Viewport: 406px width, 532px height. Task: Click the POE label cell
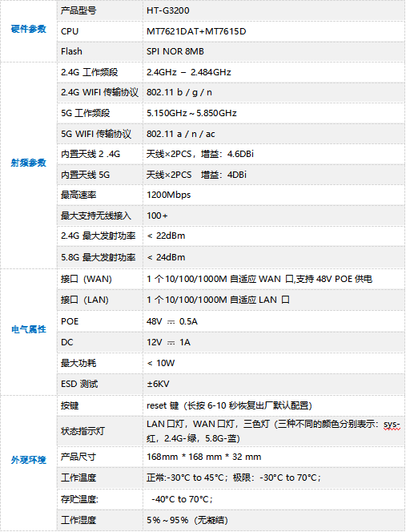70,321
